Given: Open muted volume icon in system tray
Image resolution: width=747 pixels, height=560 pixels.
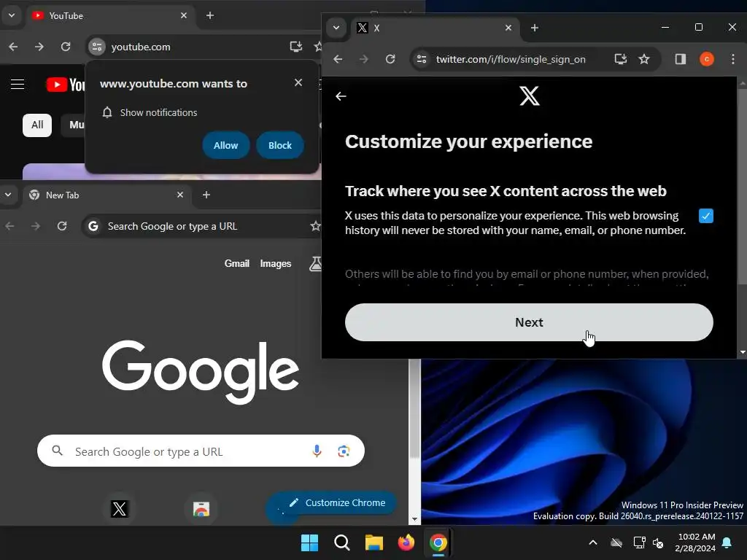Looking at the screenshot, I should pyautogui.click(x=659, y=542).
